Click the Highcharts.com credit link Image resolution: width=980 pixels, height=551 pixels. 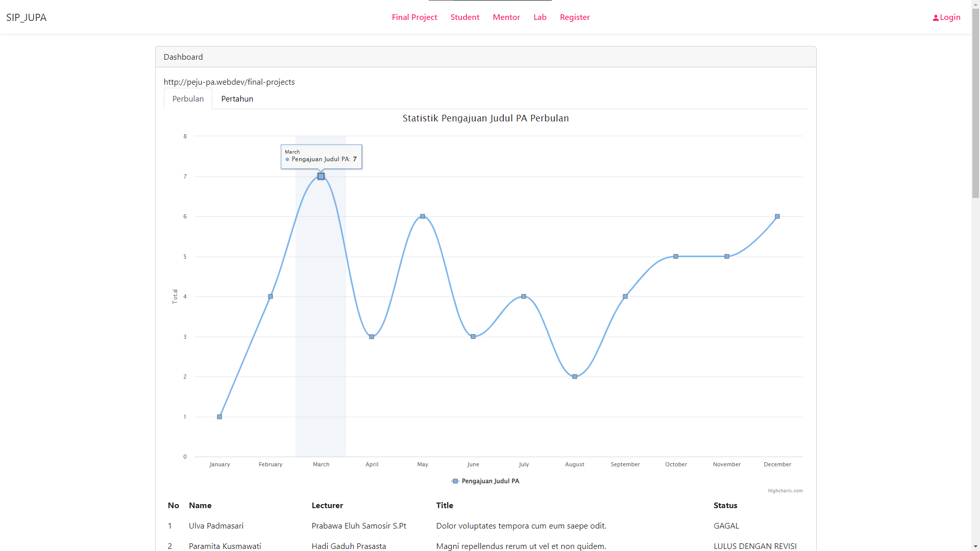785,491
